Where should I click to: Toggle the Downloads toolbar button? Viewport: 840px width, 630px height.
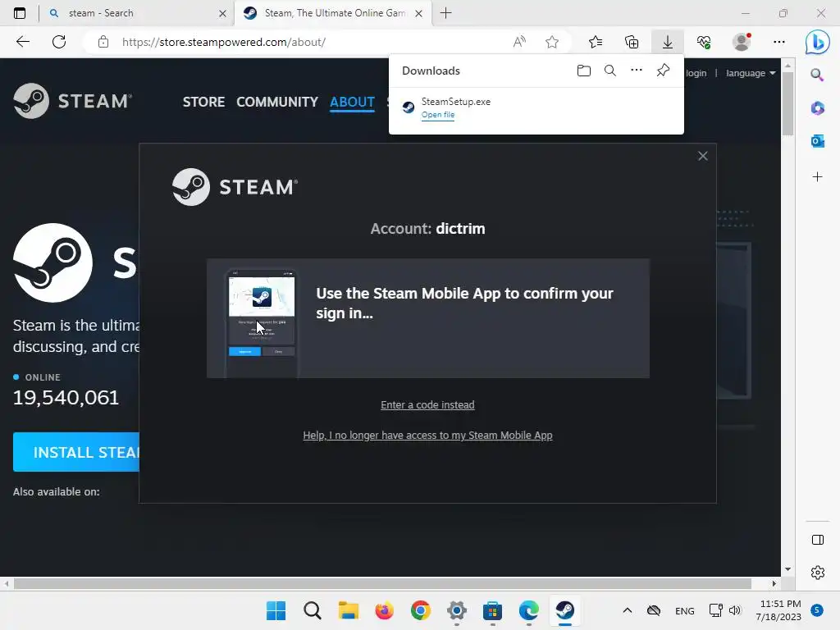[668, 42]
